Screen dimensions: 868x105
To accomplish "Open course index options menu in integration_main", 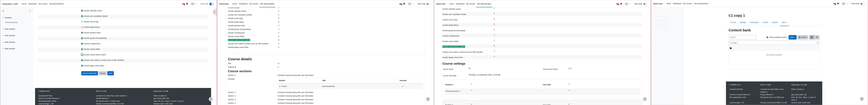I will pos(30,11).
